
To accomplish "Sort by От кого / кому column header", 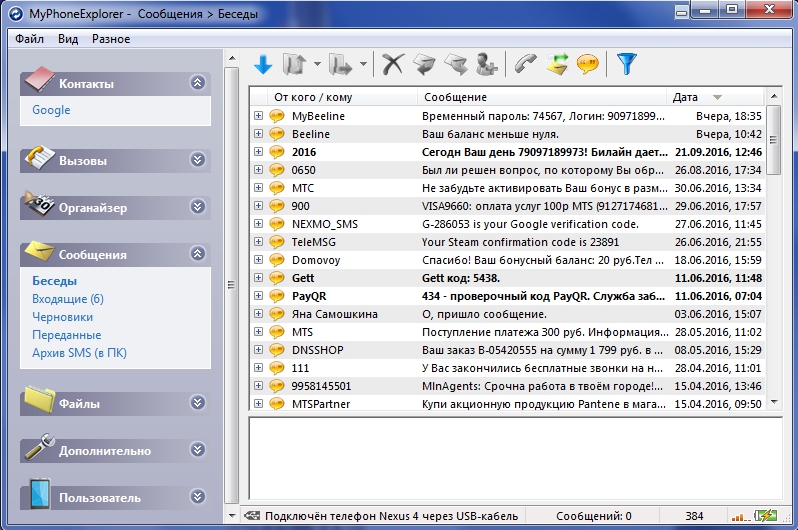I will (342, 97).
